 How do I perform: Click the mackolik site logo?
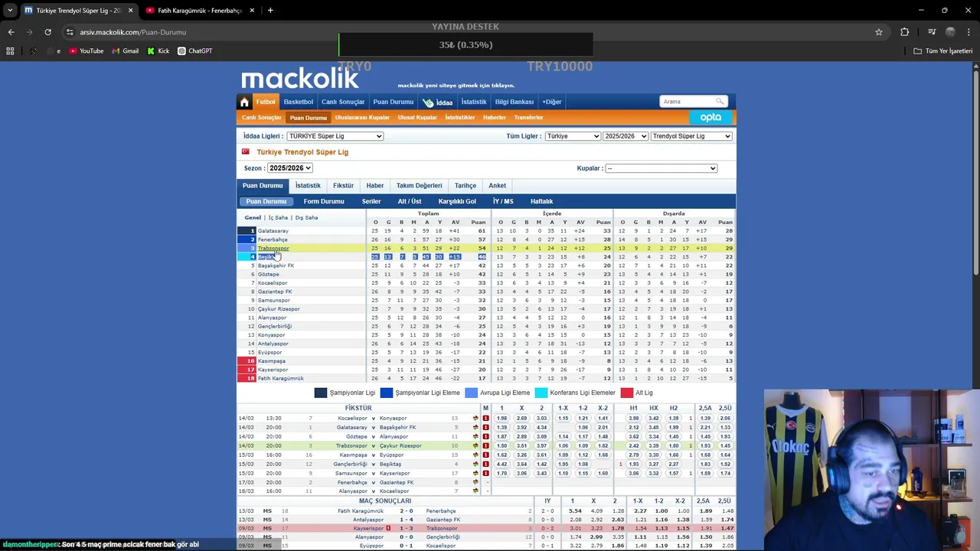[300, 78]
